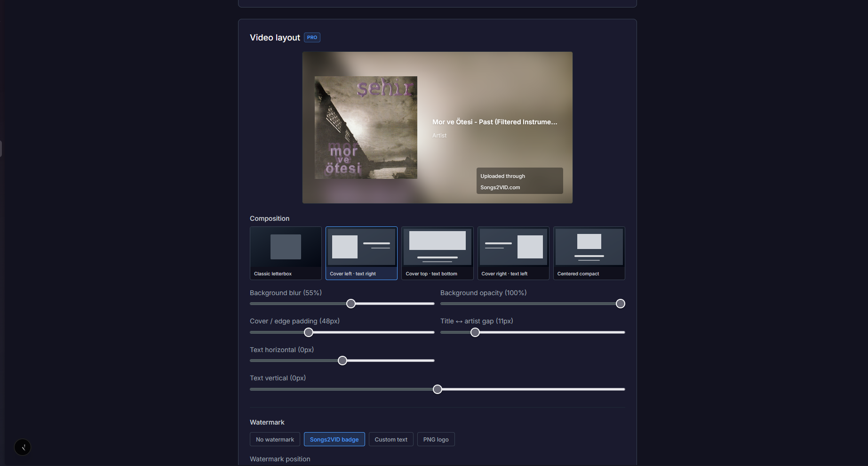868x466 pixels.
Task: Choose Cover top · text bottom layout
Action: click(x=437, y=253)
